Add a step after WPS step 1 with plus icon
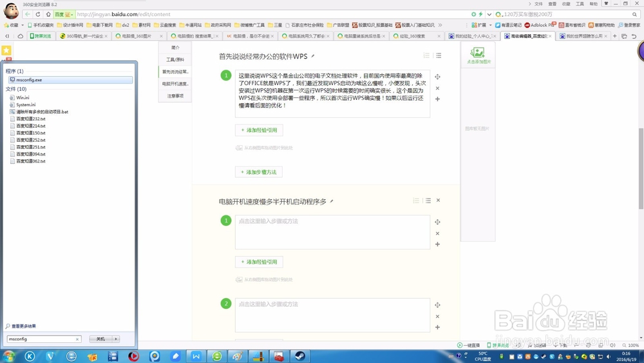Image resolution: width=644 pixels, height=363 pixels. [437, 99]
